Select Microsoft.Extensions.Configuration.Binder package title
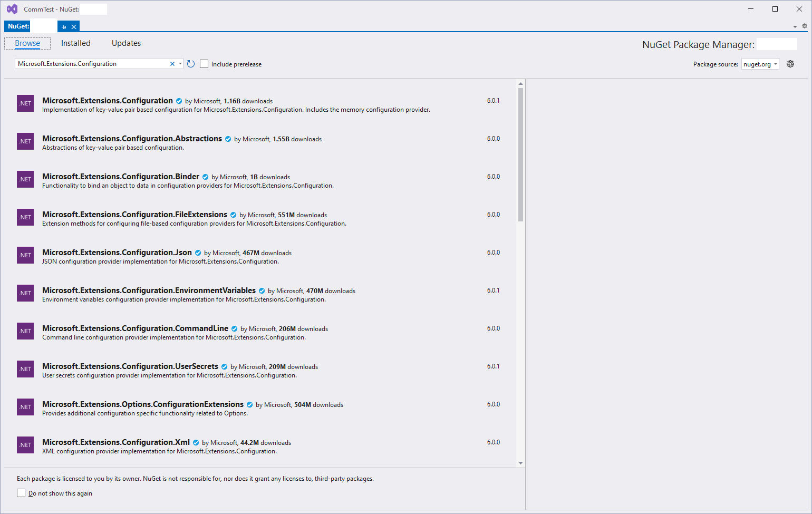 tap(121, 177)
